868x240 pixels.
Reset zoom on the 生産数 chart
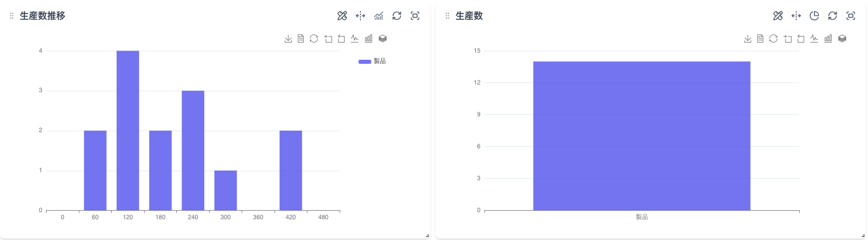pyautogui.click(x=801, y=38)
